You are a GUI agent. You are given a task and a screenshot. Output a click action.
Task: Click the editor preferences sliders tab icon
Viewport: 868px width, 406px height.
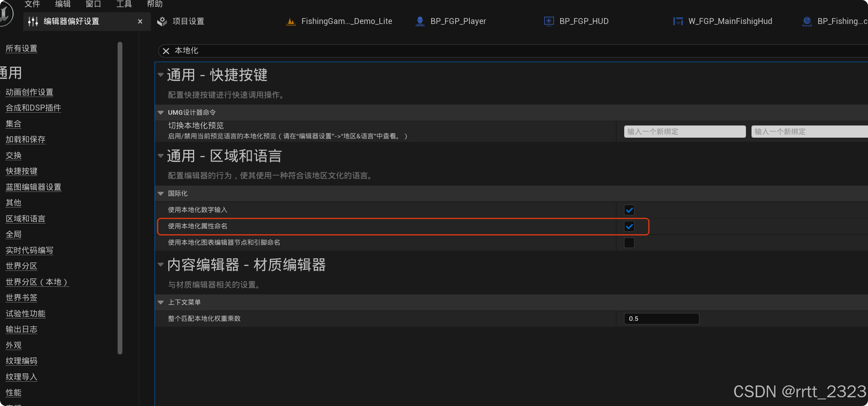(33, 22)
